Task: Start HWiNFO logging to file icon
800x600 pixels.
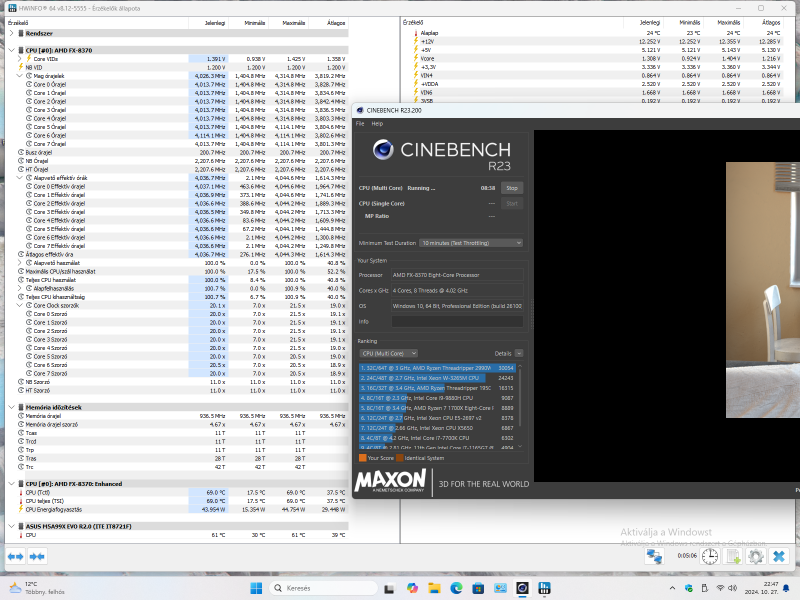Action: tap(733, 556)
